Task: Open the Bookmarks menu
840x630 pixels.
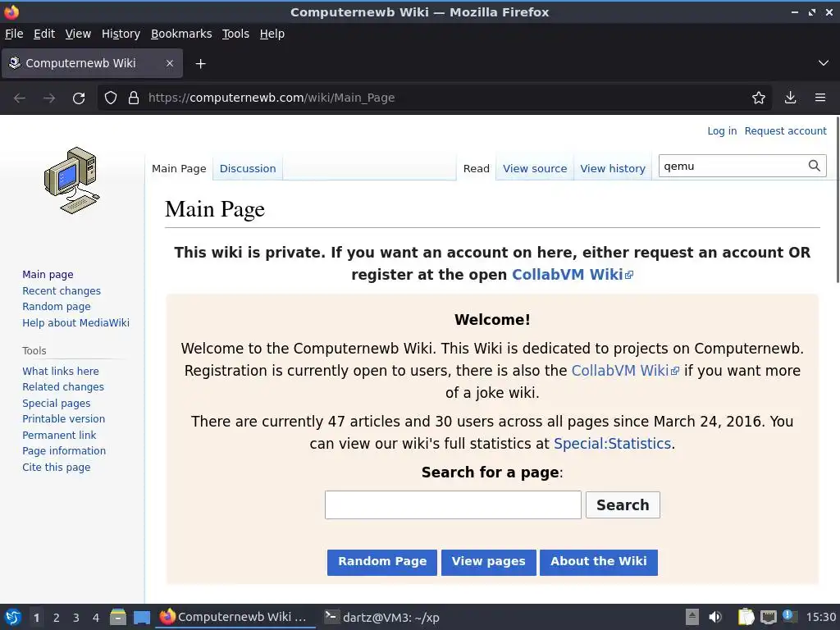Action: [181, 34]
